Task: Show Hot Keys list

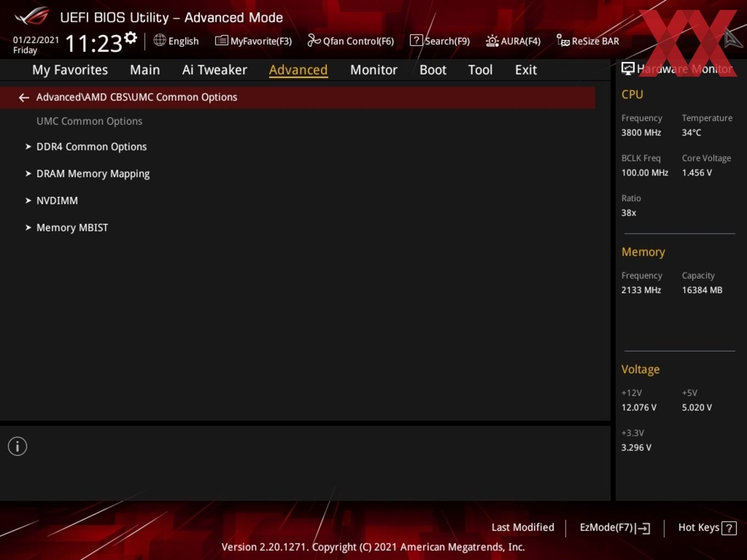Action: tap(699, 528)
